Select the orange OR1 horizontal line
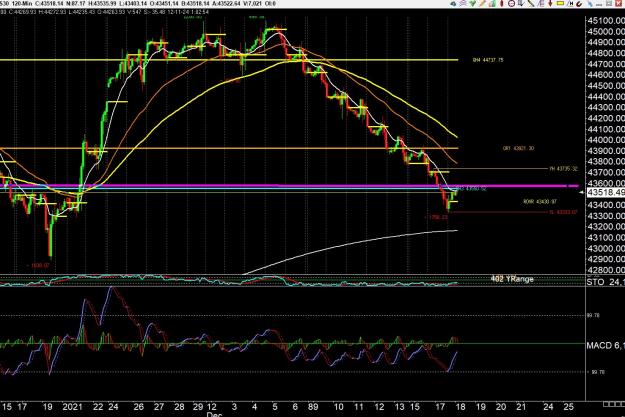 tap(229, 148)
